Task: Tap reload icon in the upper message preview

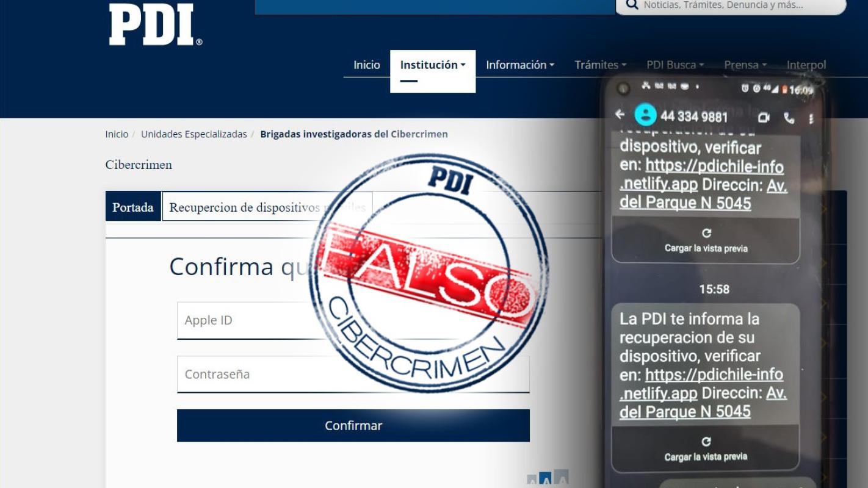Action: click(x=706, y=233)
